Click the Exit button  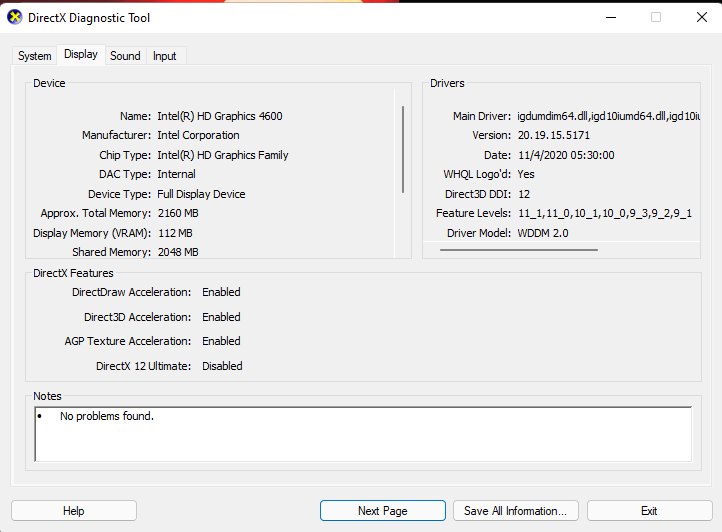[x=649, y=511]
